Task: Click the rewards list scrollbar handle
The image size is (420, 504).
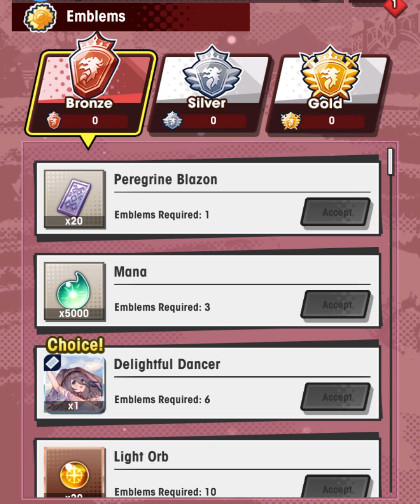Action: (391, 161)
